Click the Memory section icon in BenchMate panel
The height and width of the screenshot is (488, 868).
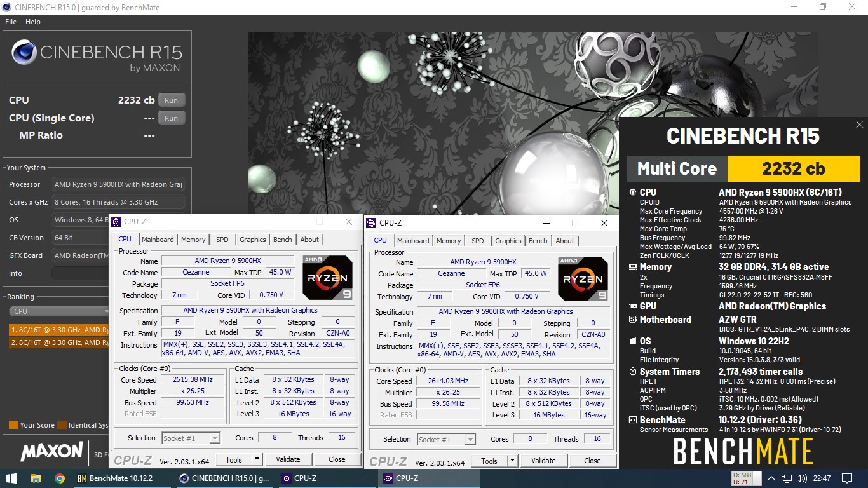632,268
